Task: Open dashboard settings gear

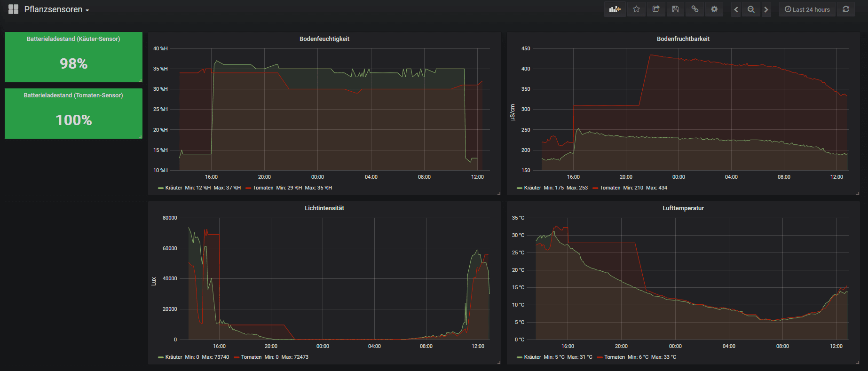Action: pos(714,9)
